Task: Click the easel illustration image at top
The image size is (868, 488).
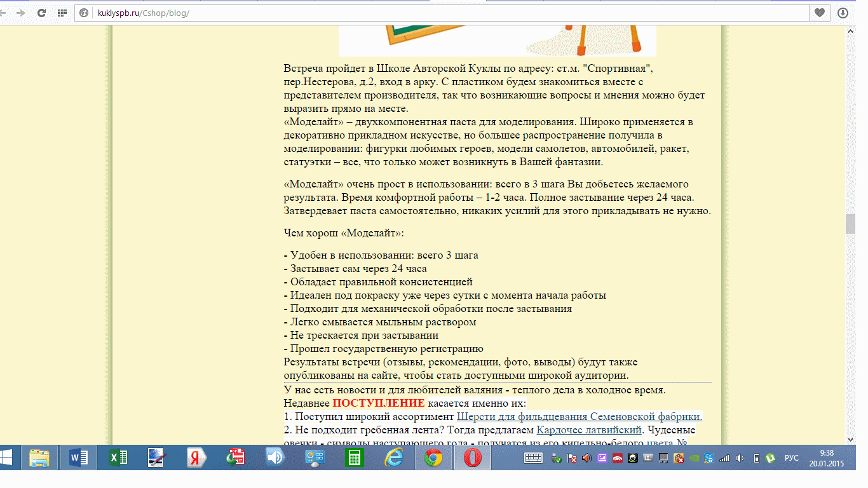Action: 497,41
